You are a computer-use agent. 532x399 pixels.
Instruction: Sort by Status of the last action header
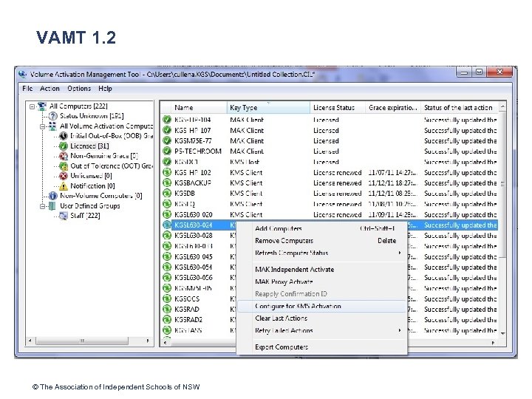coord(460,108)
